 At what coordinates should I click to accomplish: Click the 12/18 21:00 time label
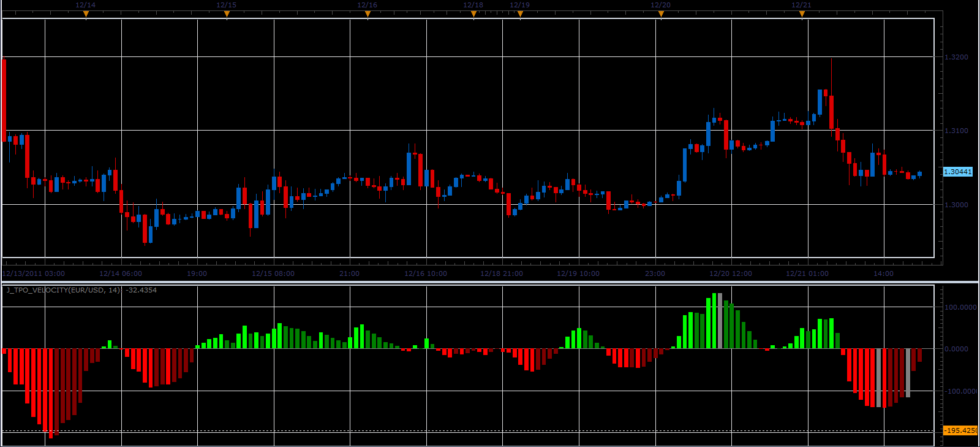click(x=502, y=273)
